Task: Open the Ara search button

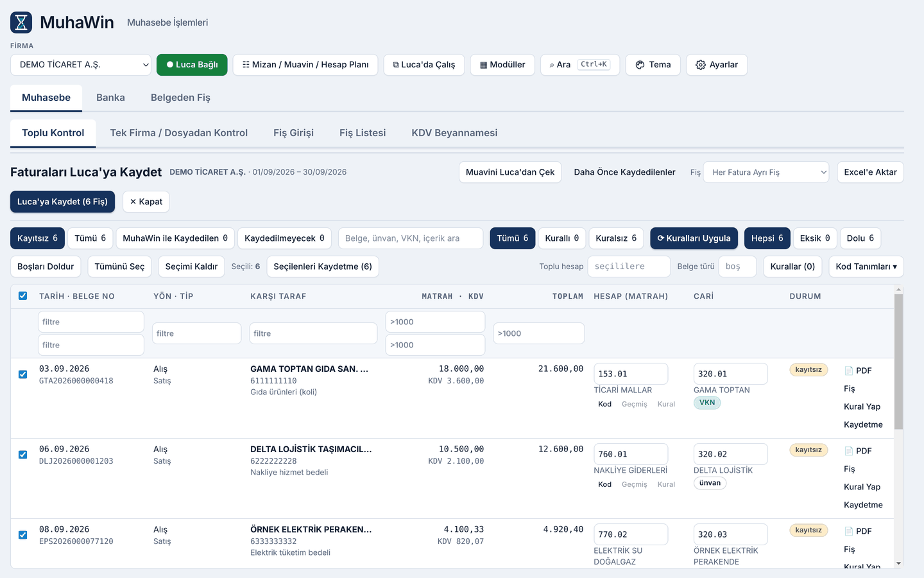Action: point(580,65)
